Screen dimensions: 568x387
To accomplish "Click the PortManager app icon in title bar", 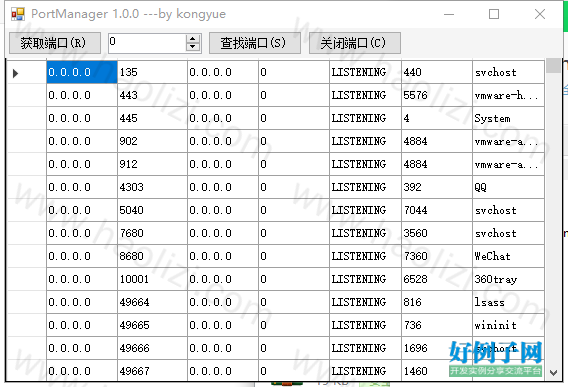I will click(18, 14).
